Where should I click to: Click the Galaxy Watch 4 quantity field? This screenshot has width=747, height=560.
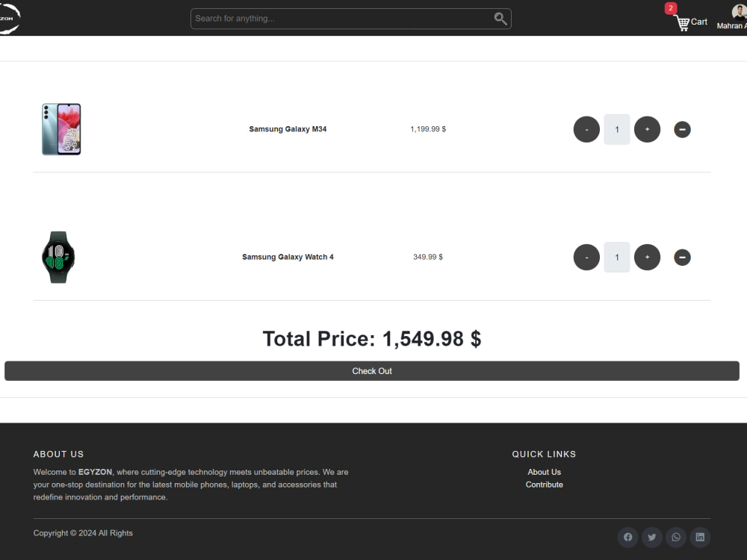coord(617,258)
